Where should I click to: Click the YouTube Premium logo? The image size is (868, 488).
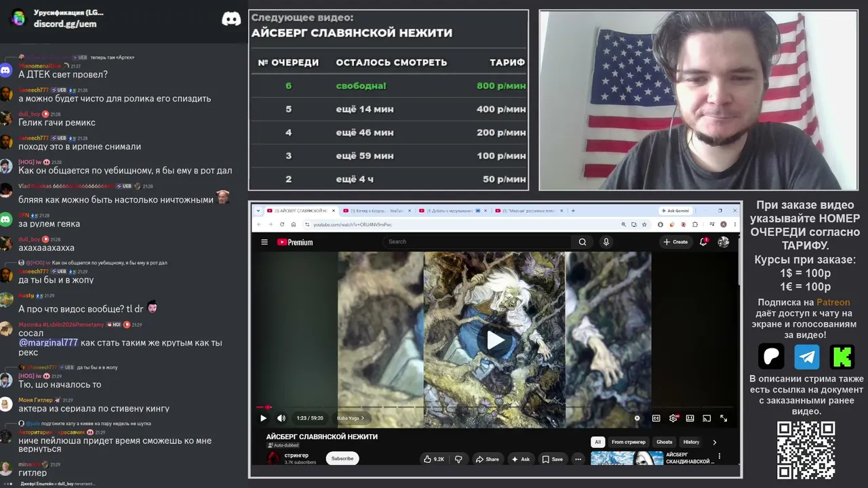pos(295,242)
